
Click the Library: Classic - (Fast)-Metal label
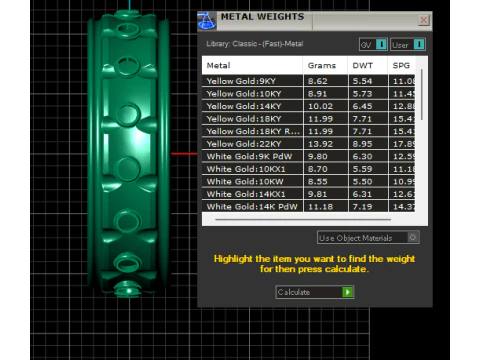(x=255, y=44)
